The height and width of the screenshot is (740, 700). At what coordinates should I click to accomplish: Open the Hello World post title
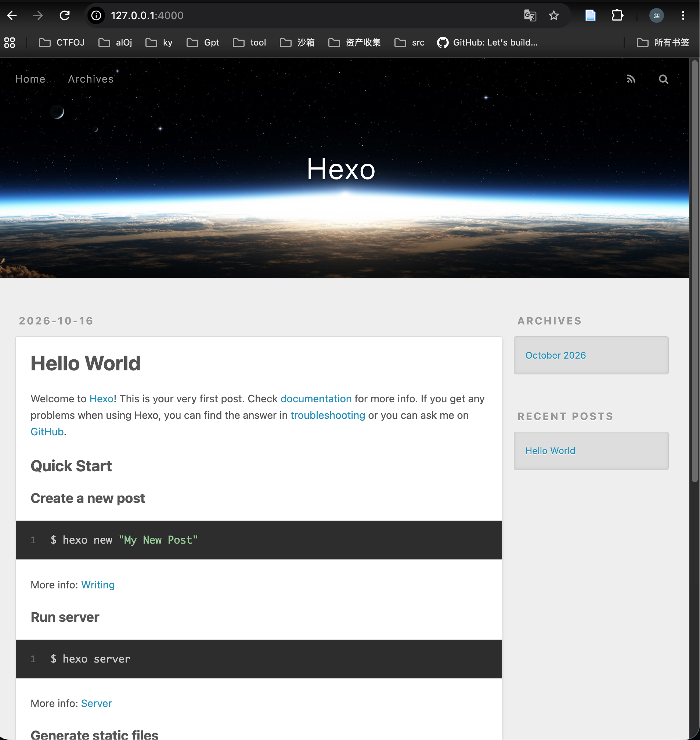coord(86,363)
